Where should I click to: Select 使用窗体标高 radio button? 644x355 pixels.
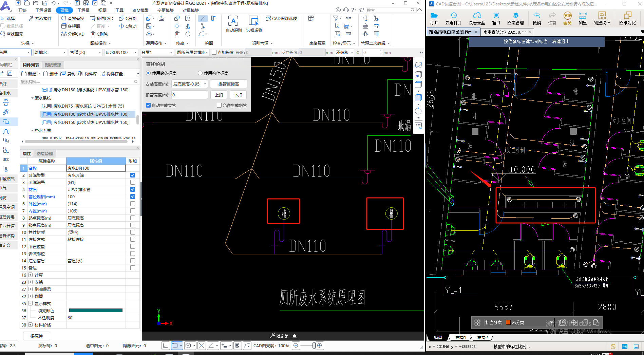click(148, 73)
